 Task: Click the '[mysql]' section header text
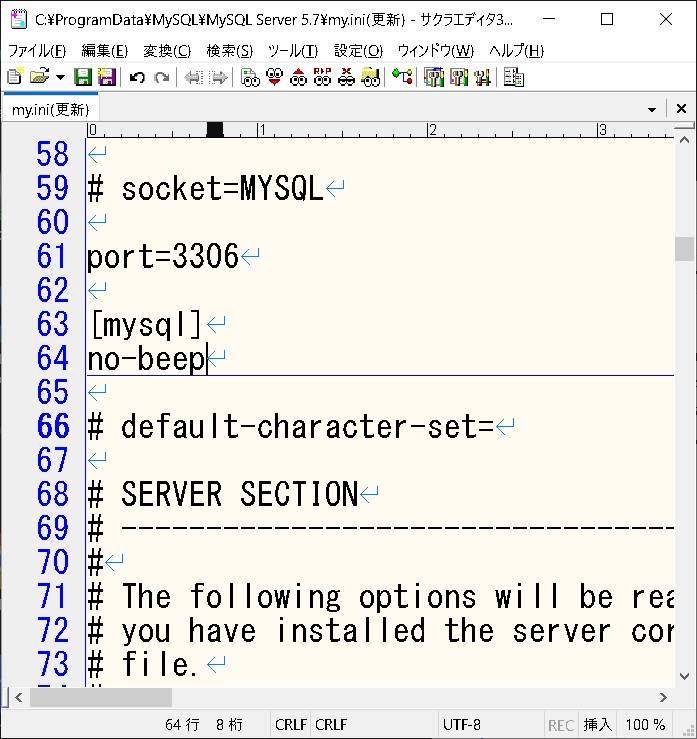[x=147, y=325]
